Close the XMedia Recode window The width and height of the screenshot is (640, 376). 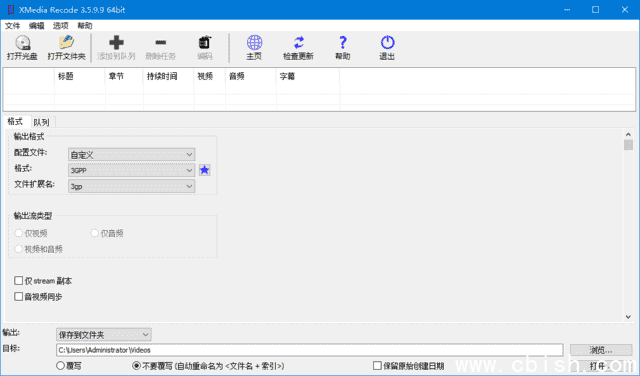pos(624,10)
